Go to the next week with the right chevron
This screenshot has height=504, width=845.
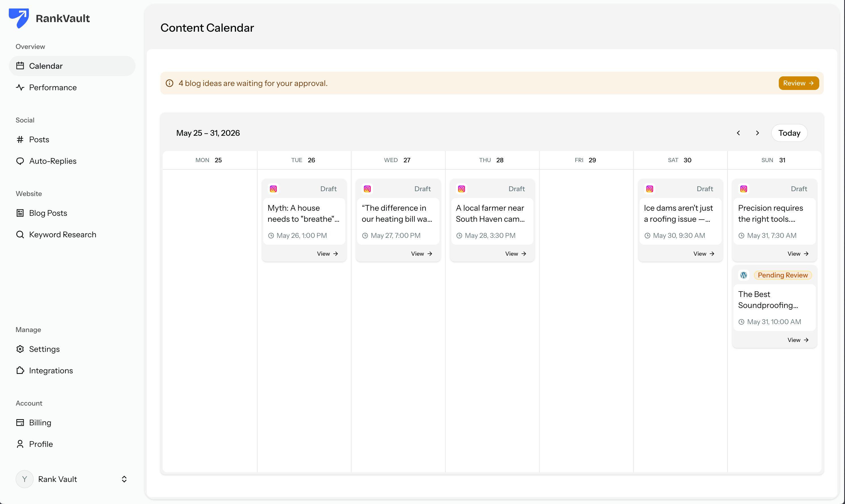coord(757,133)
